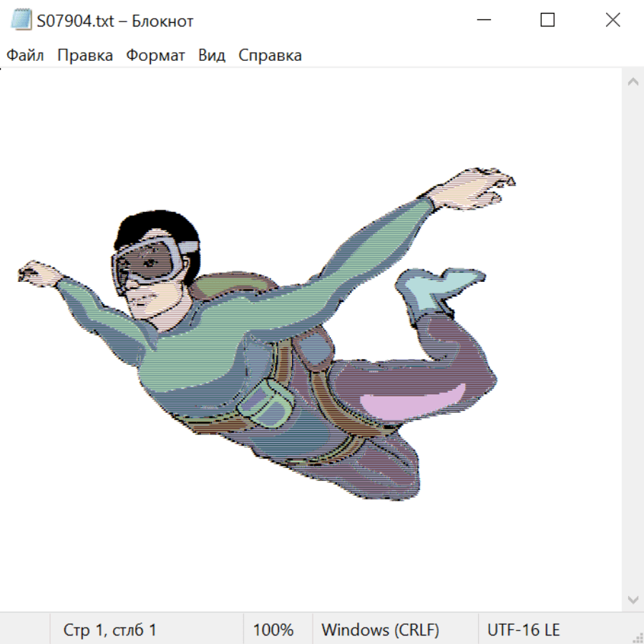Minimize the Блокнот window

[483, 21]
